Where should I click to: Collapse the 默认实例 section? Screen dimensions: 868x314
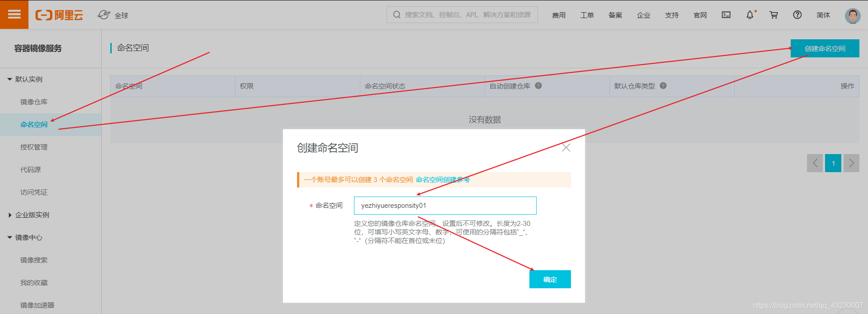coord(25,79)
